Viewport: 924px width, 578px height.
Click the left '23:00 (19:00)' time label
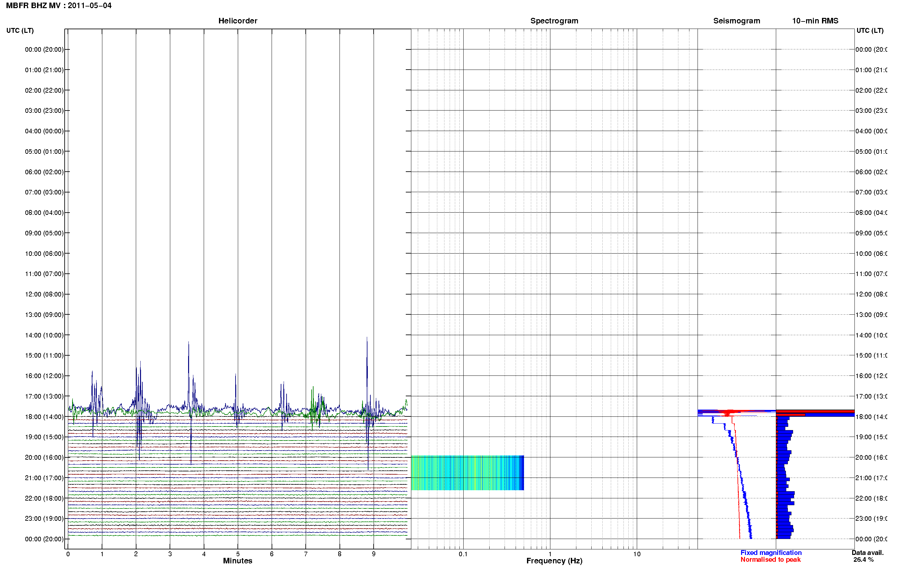pyautogui.click(x=44, y=519)
